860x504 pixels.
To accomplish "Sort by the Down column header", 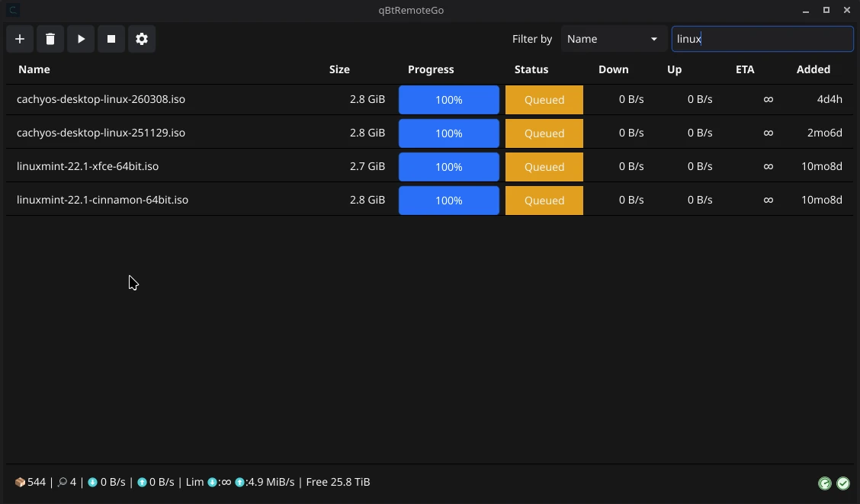I will coord(613,69).
